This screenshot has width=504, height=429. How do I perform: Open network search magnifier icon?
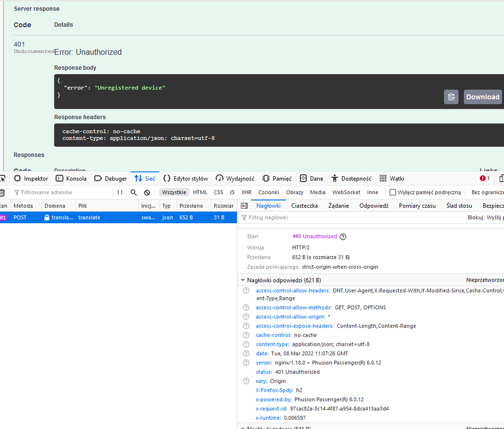(134, 193)
